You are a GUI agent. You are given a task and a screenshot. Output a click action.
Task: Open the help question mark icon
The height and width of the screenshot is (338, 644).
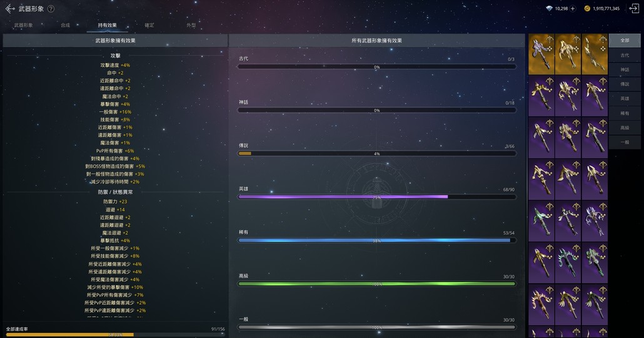point(51,9)
